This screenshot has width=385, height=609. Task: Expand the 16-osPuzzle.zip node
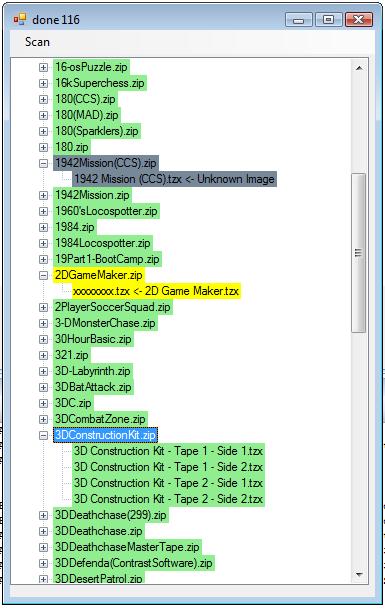43,67
